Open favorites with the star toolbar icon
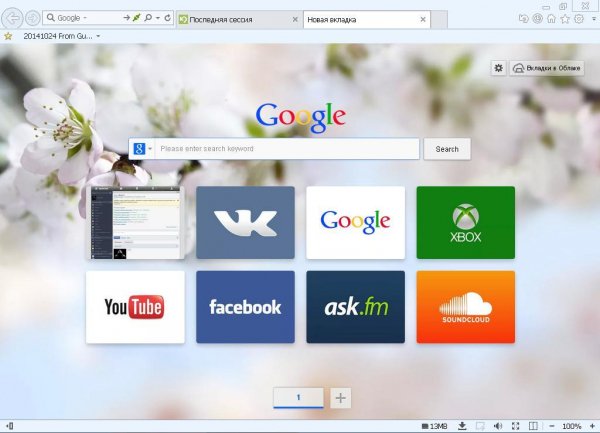The width and height of the screenshot is (600, 433). [565, 18]
